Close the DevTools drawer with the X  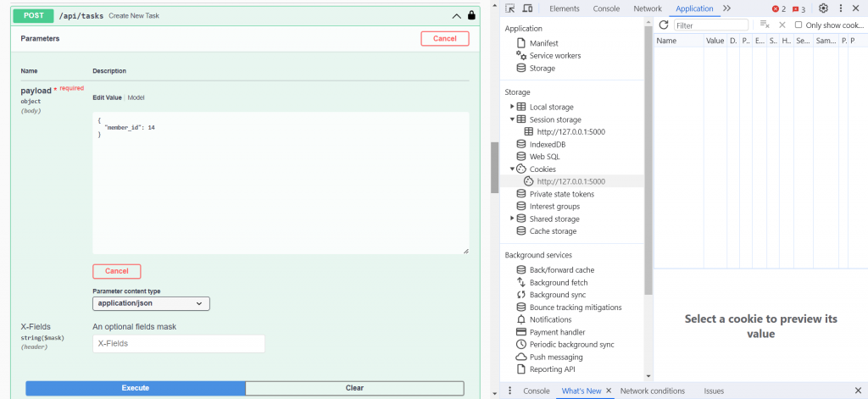pos(858,391)
